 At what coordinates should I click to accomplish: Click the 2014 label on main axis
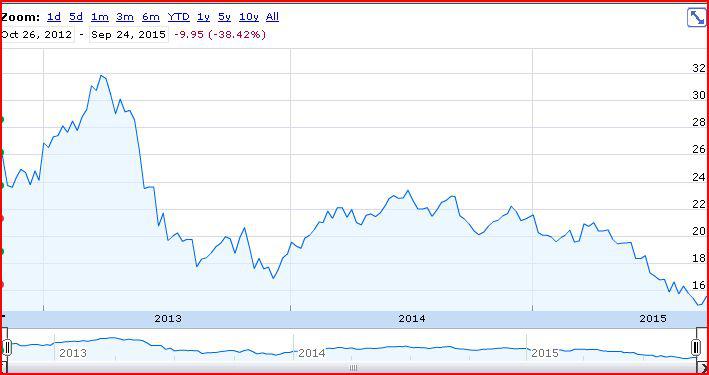(x=412, y=318)
